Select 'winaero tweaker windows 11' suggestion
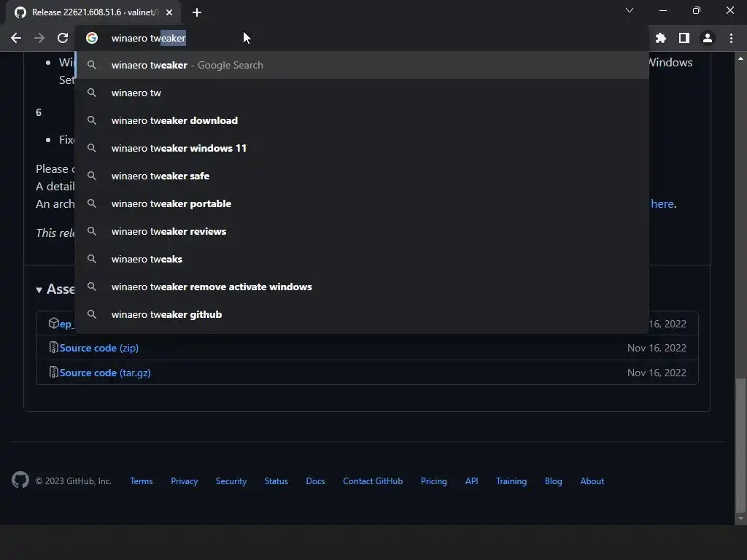 point(362,148)
